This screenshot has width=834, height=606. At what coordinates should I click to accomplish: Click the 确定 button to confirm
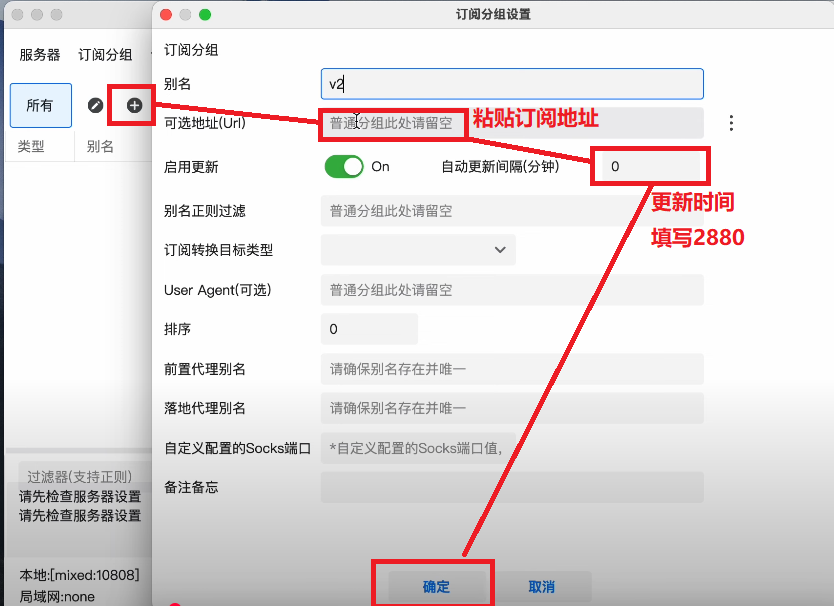click(x=436, y=586)
